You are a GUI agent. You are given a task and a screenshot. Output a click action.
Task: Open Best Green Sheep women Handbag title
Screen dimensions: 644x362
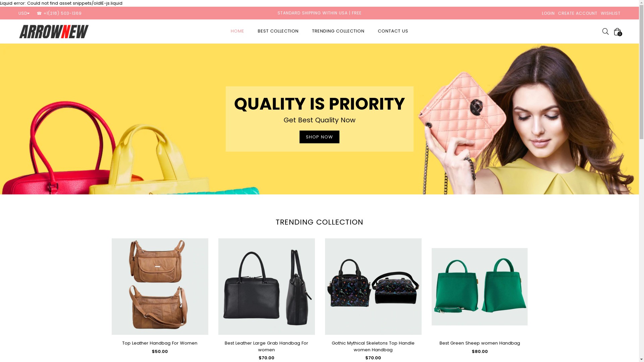[x=480, y=343]
